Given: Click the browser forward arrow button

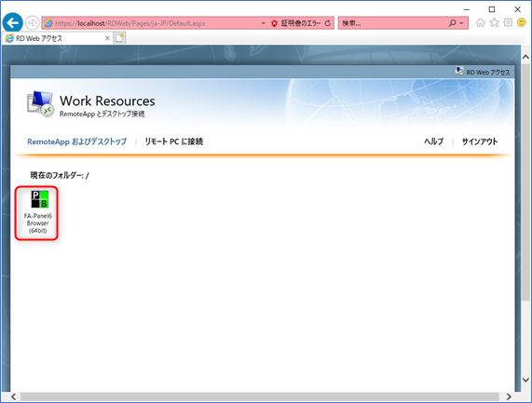Looking at the screenshot, I should 33,23.
